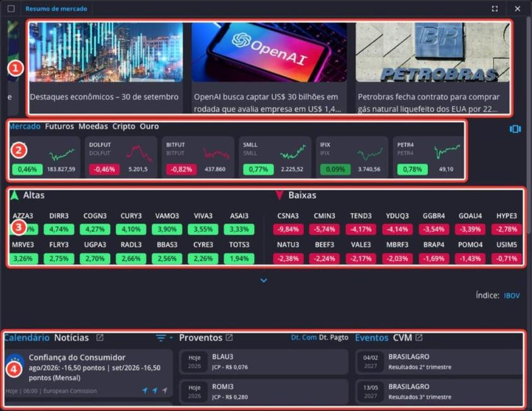Screen dimensions: 532x411
Task: Click the DOLFUT mini sparkline chart
Action: (x=139, y=153)
